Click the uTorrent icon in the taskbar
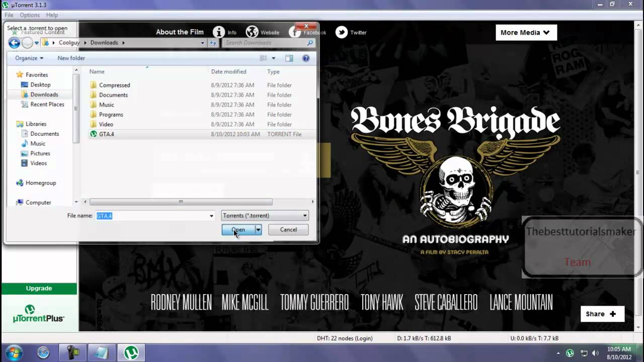This screenshot has height=362, width=644. coord(131,352)
